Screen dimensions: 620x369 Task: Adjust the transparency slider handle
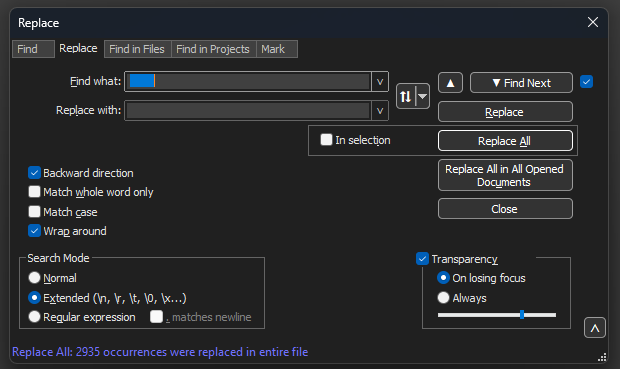click(522, 315)
